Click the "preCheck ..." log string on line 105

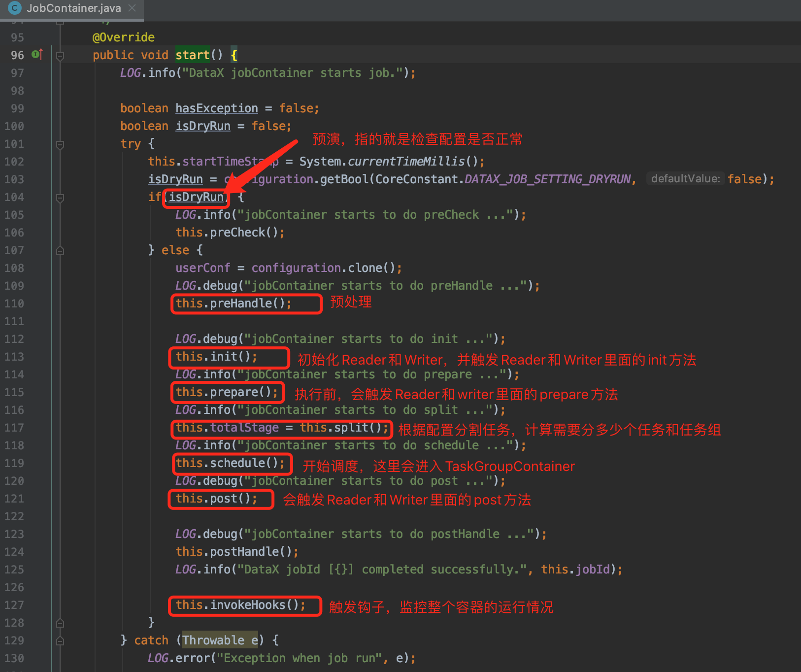[376, 215]
